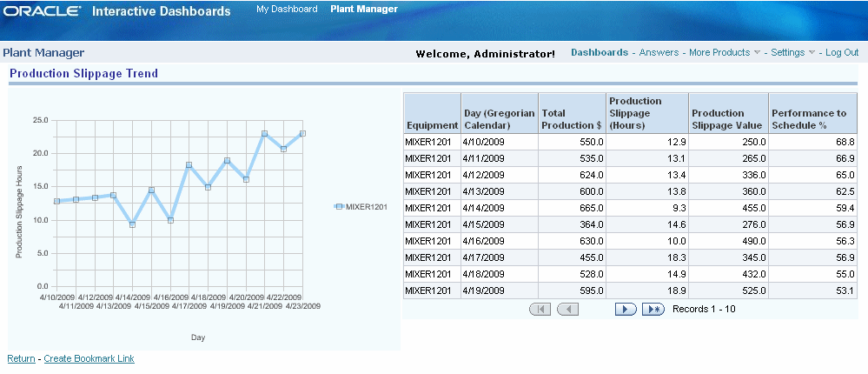Click the MIXER1201 legend label

pyautogui.click(x=367, y=207)
